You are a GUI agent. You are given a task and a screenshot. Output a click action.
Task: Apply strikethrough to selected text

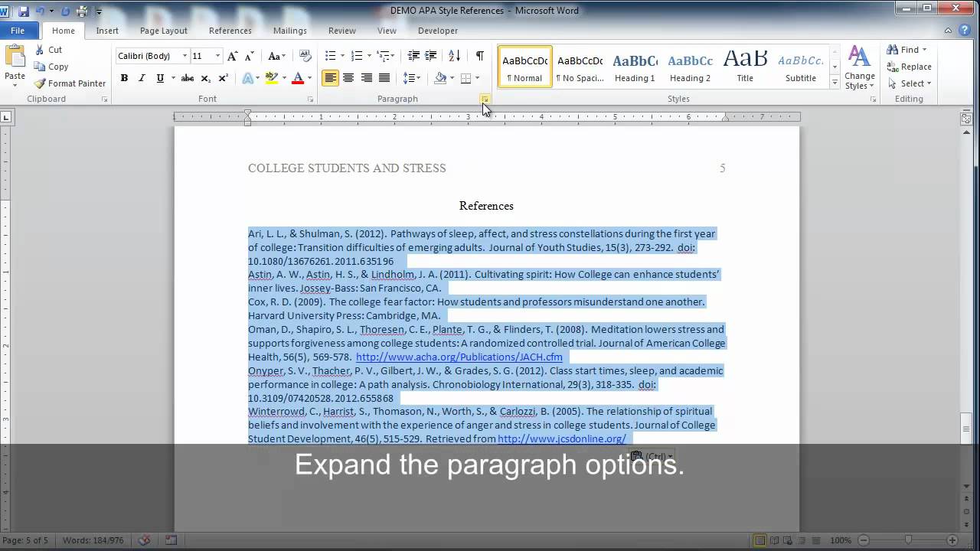[x=187, y=78]
